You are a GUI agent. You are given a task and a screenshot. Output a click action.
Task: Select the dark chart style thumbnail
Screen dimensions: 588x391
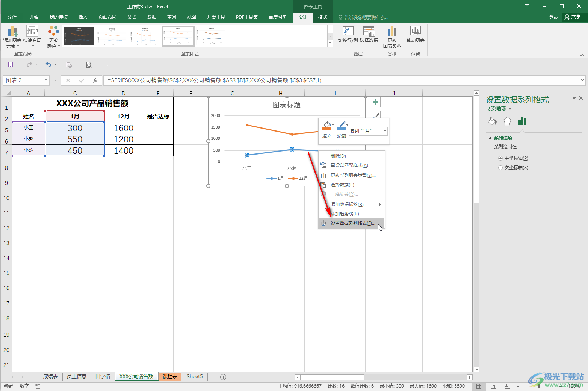(79, 36)
